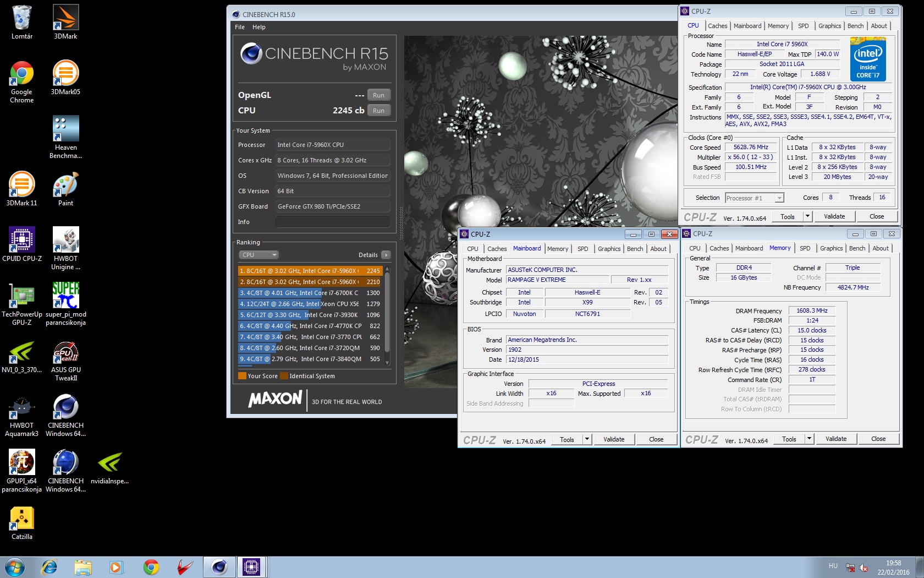Open HWBOT Aquamark3 desktop shortcut
Image resolution: width=924 pixels, height=578 pixels.
pyautogui.click(x=22, y=415)
